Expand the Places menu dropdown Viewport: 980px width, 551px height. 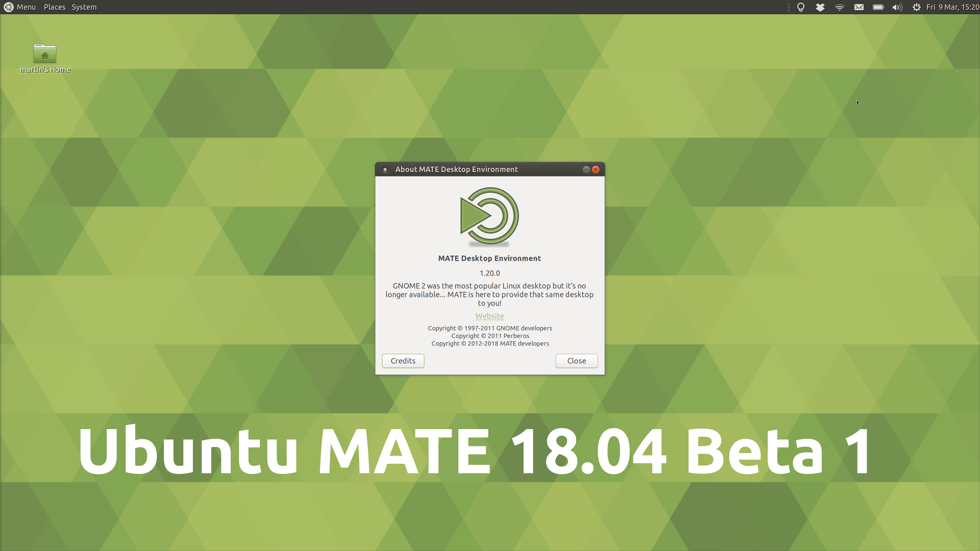click(54, 7)
